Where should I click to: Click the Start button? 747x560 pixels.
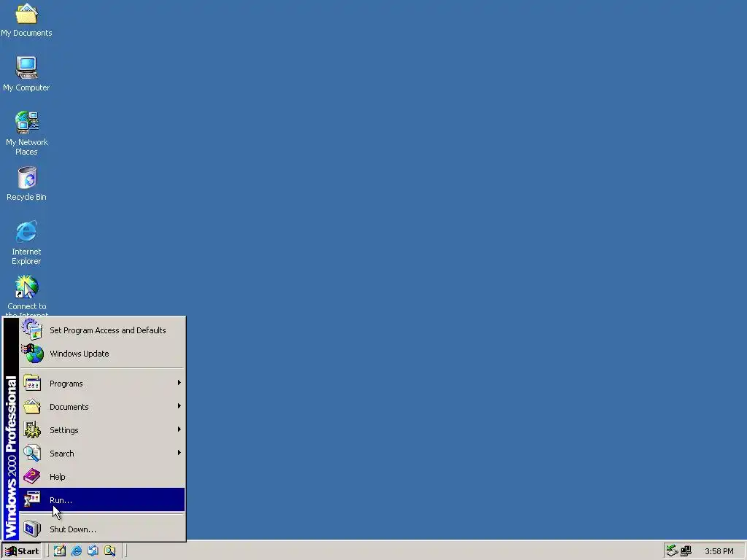coord(22,551)
